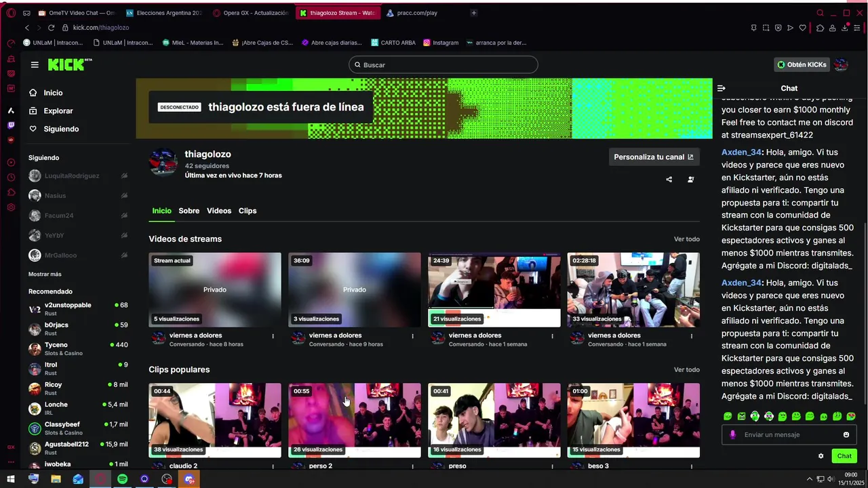Click the Enviar un mensaje input
The height and width of the screenshot is (488, 868).
click(x=789, y=434)
